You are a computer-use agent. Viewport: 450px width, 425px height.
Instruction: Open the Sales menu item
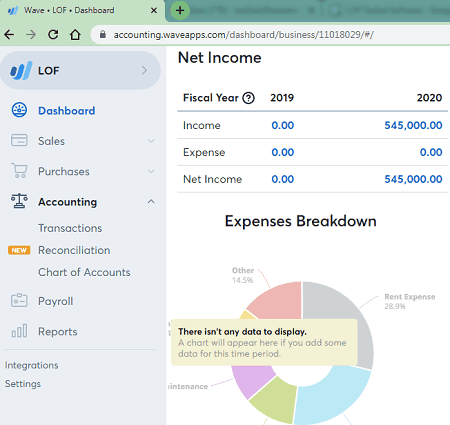tap(51, 141)
